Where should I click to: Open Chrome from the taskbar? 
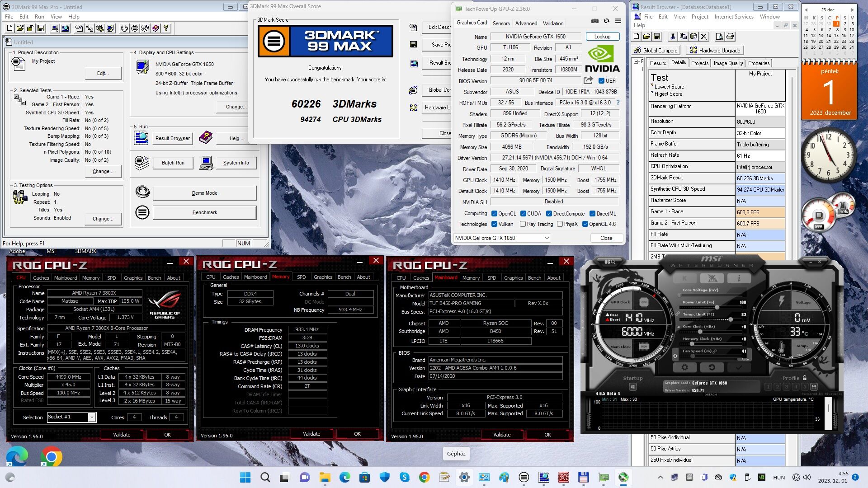click(424, 477)
